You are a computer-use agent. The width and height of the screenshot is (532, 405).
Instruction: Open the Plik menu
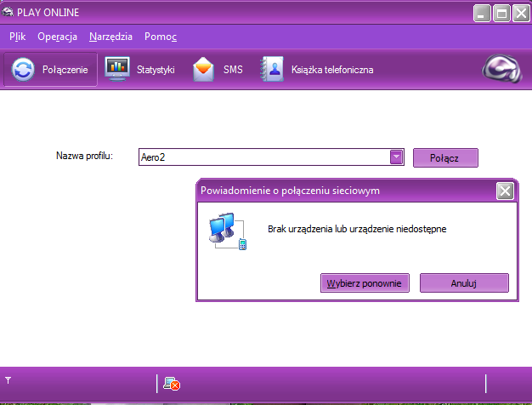[x=18, y=37]
